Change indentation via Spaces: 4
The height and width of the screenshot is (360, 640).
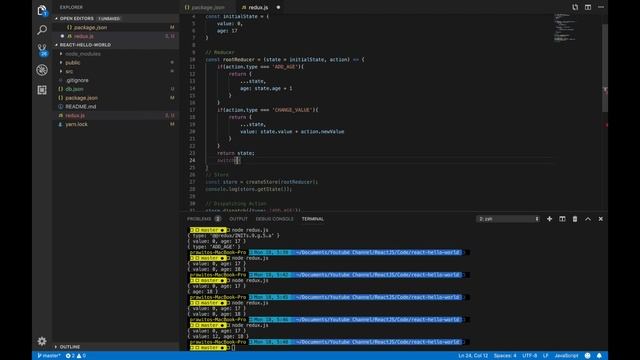click(x=505, y=356)
